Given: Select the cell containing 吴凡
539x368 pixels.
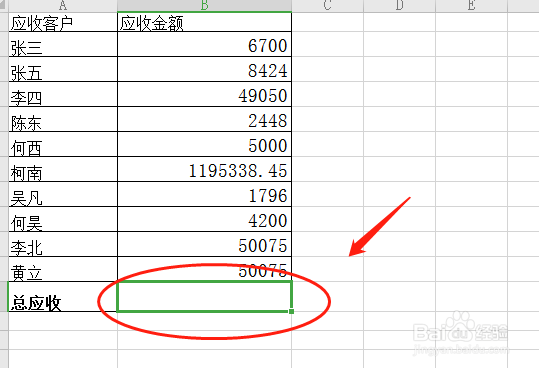Looking at the screenshot, I should click(63, 194).
